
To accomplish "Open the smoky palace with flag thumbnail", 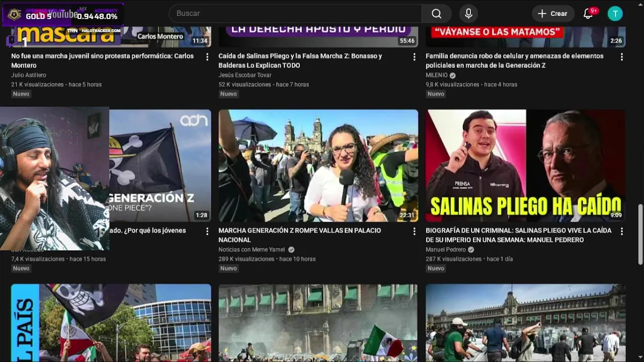I will [318, 323].
